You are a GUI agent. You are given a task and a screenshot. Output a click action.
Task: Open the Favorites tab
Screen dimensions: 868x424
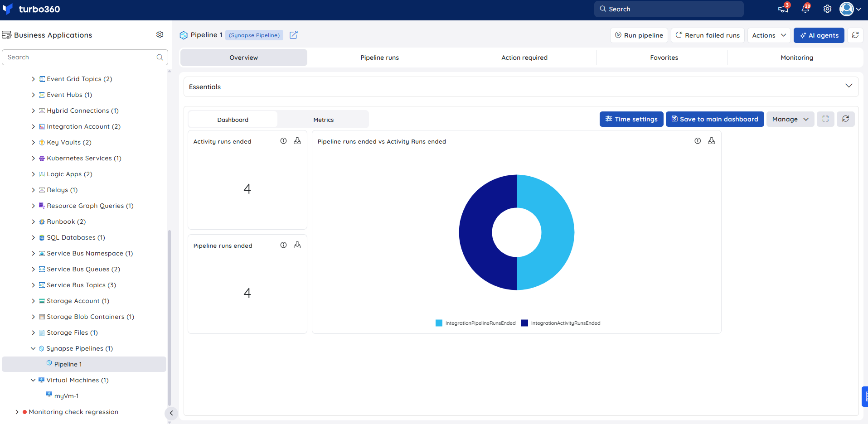[x=664, y=58]
